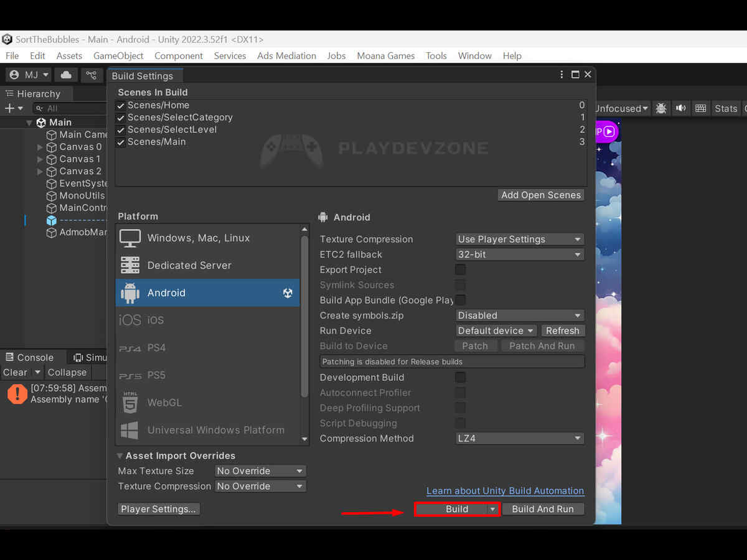Screen dimensions: 747x560
Task: Mute audio with the speaker icon
Action: pos(681,108)
